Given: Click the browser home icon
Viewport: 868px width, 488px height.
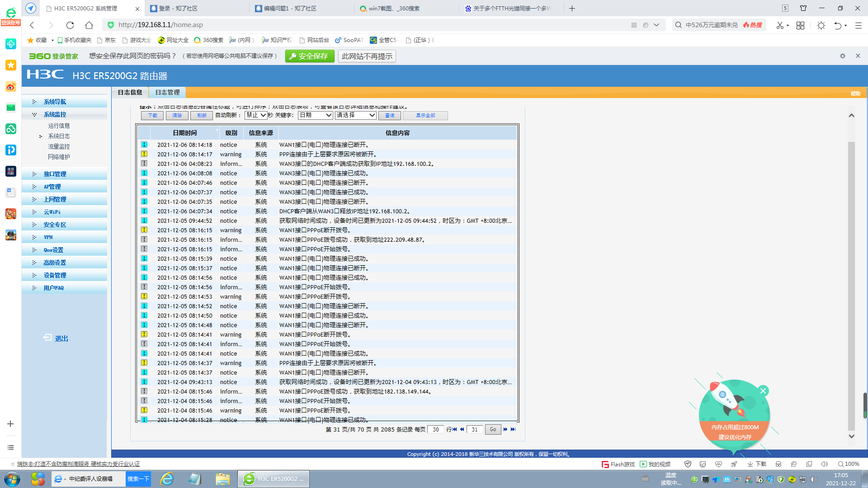Looking at the screenshot, I should [x=89, y=25].
